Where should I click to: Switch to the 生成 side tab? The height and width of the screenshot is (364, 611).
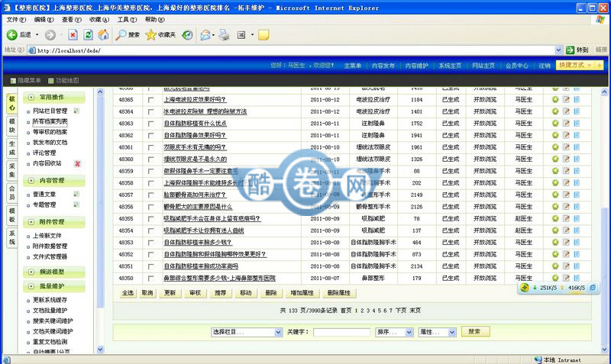click(x=12, y=148)
